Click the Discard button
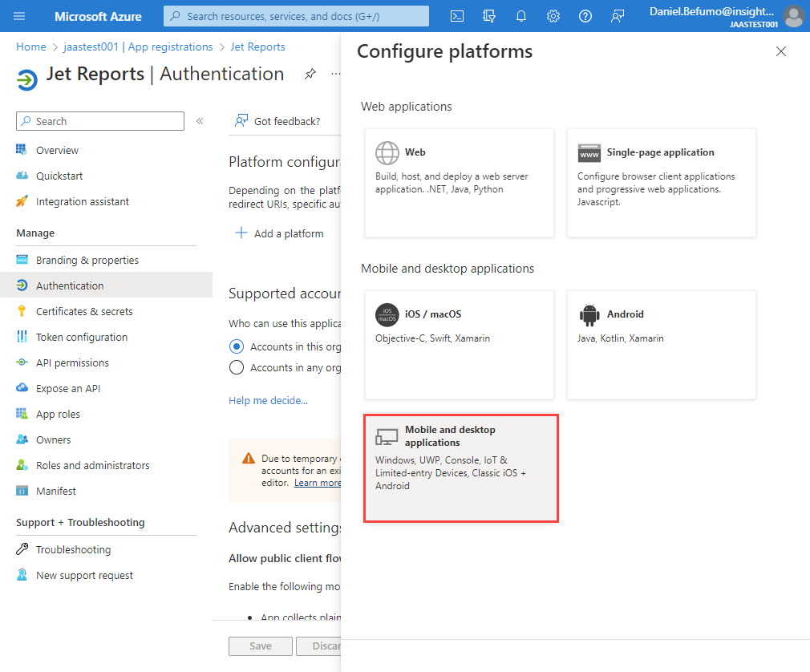Screen dimensions: 810x672 pos(318,646)
